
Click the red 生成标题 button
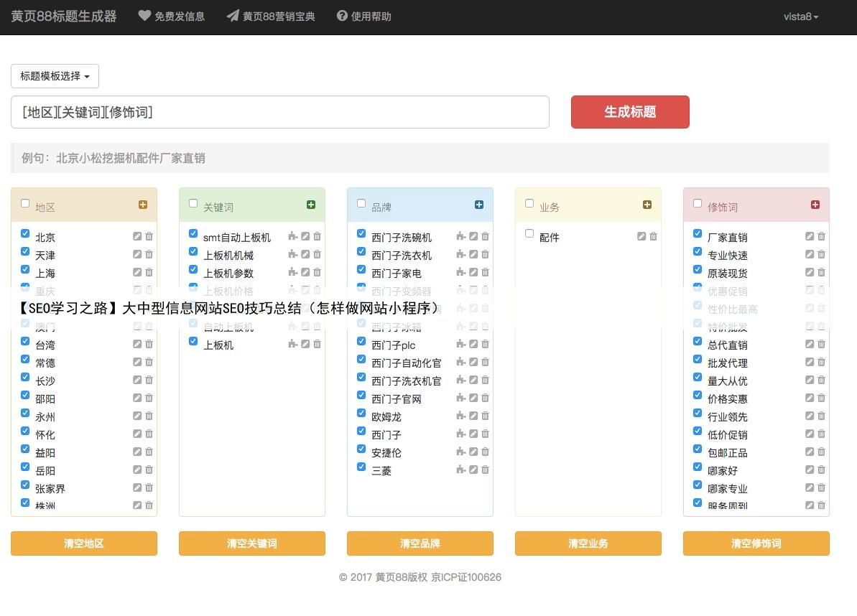tap(630, 112)
